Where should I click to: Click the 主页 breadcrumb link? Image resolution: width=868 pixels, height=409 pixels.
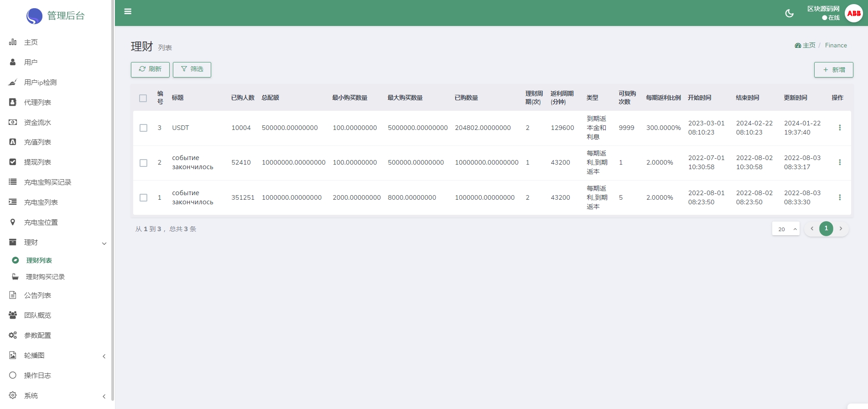click(x=808, y=46)
